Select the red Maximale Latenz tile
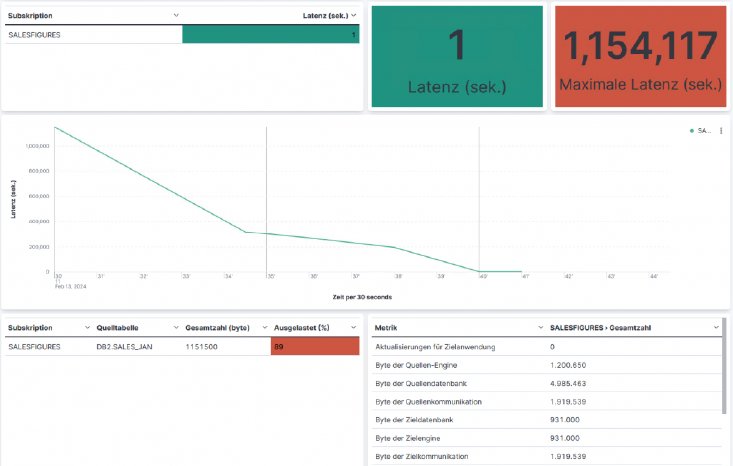This screenshot has height=466, width=733. (640, 57)
